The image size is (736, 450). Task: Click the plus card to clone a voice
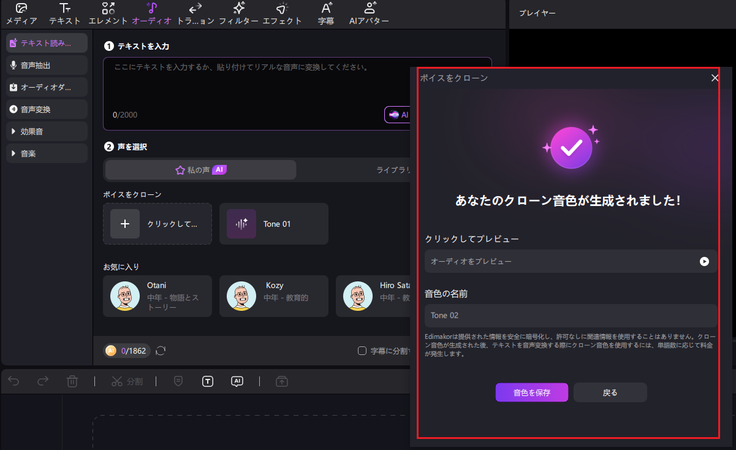click(157, 224)
